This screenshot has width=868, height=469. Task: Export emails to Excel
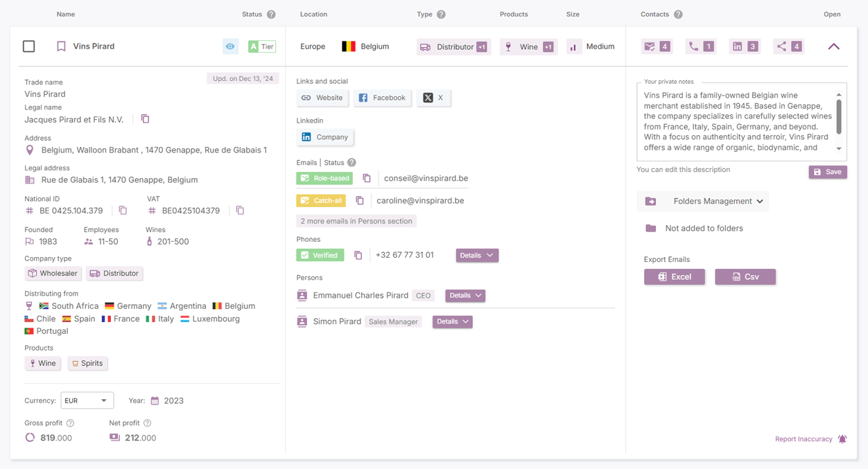point(675,276)
